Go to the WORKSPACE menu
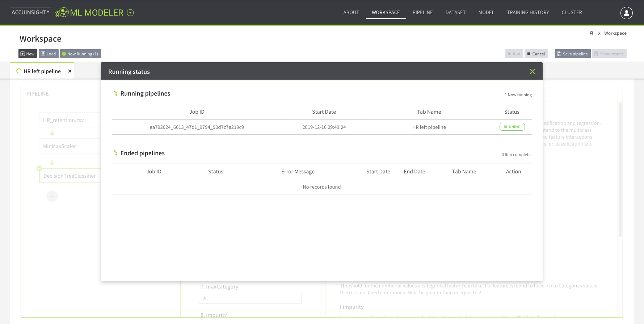 pyautogui.click(x=386, y=12)
